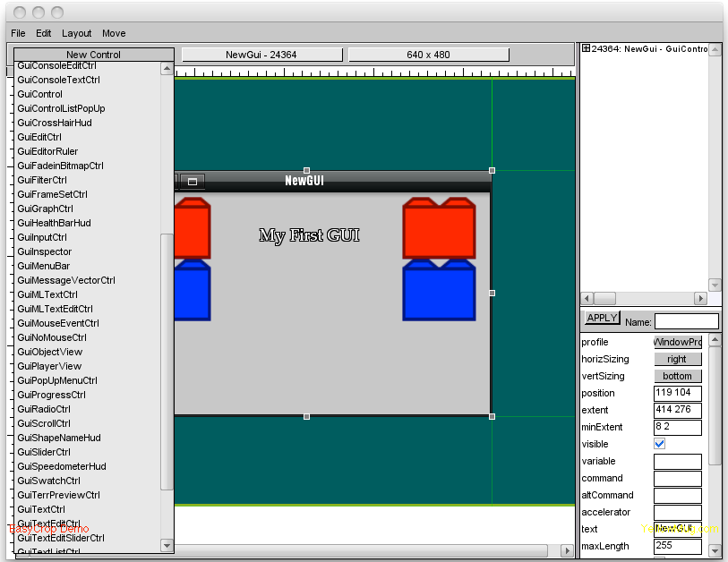
Task: Click the blue block image on right
Action: pyautogui.click(x=439, y=290)
